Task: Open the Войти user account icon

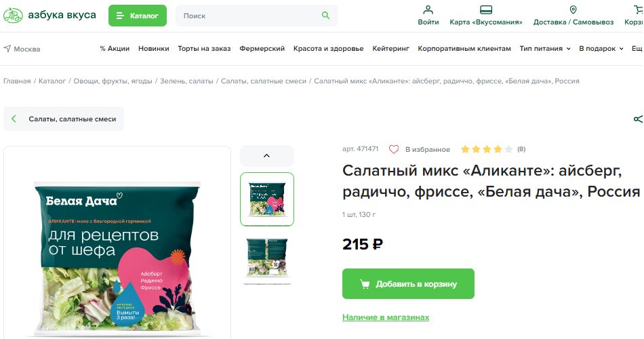Action: 428,9
